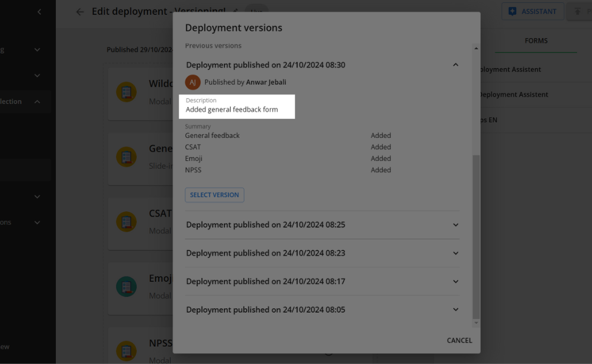Click the SELECT VERSION button
The image size is (592, 364).
click(214, 195)
